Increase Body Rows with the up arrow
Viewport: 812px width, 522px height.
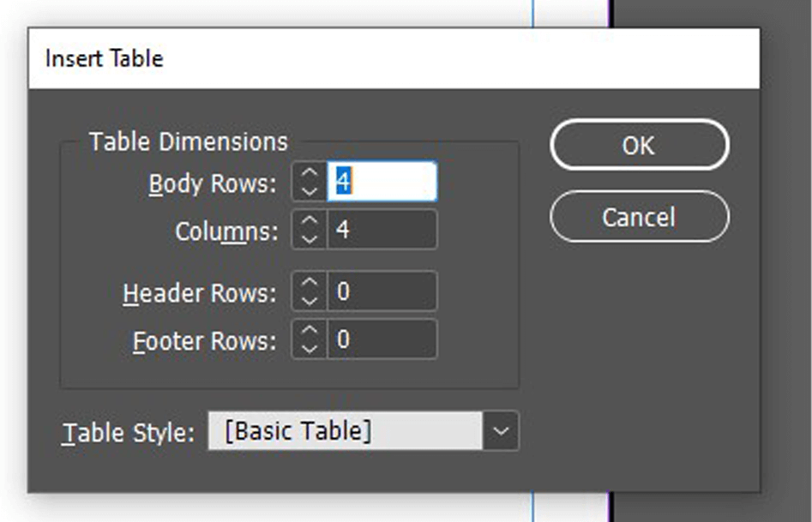(310, 173)
